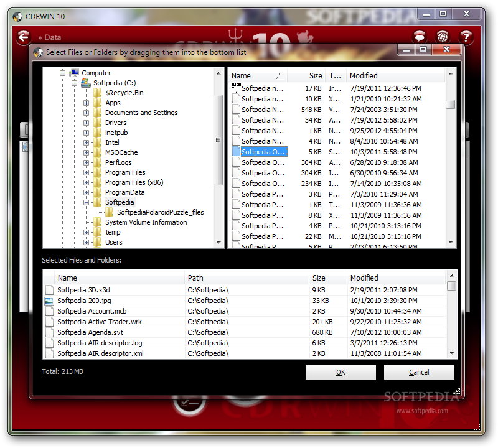Sort file list by T... type column
The height and width of the screenshot is (448, 498).
point(336,75)
